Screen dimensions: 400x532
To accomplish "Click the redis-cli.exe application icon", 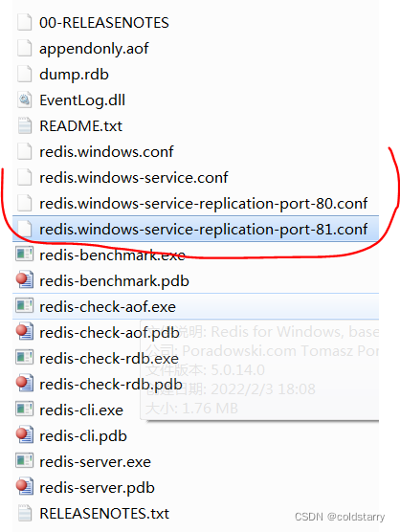I will 25,410.
